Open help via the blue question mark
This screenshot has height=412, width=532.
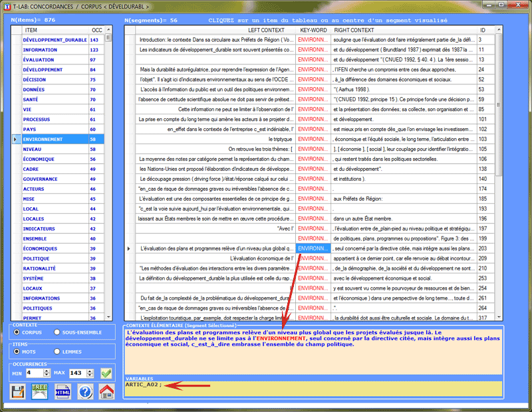tap(85, 391)
